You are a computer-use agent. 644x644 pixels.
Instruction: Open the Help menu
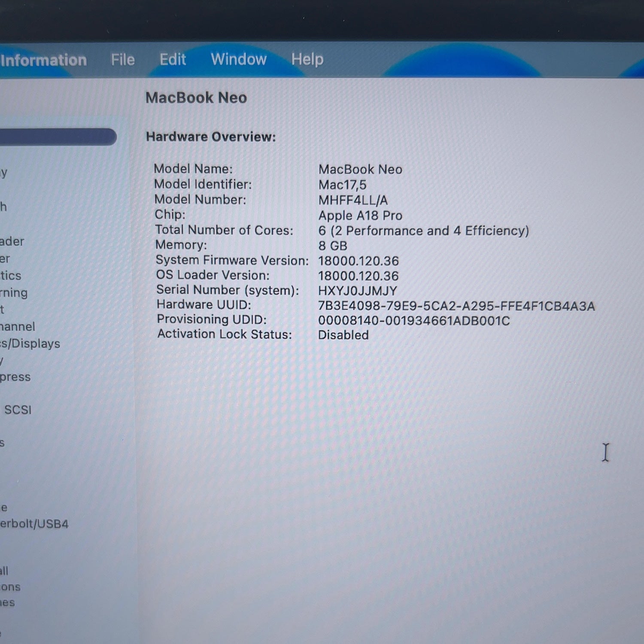click(x=307, y=59)
